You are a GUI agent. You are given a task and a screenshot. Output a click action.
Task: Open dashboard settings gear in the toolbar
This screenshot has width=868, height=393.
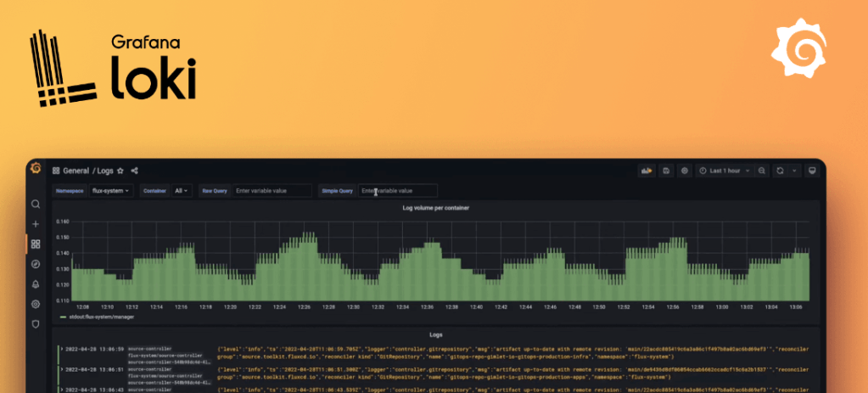(x=685, y=171)
